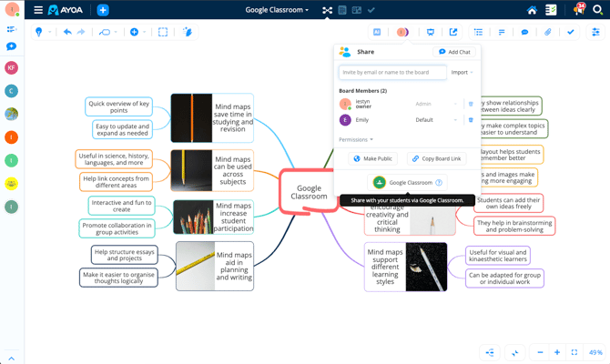Click the collapse arrows icon at bottom

pos(515,353)
